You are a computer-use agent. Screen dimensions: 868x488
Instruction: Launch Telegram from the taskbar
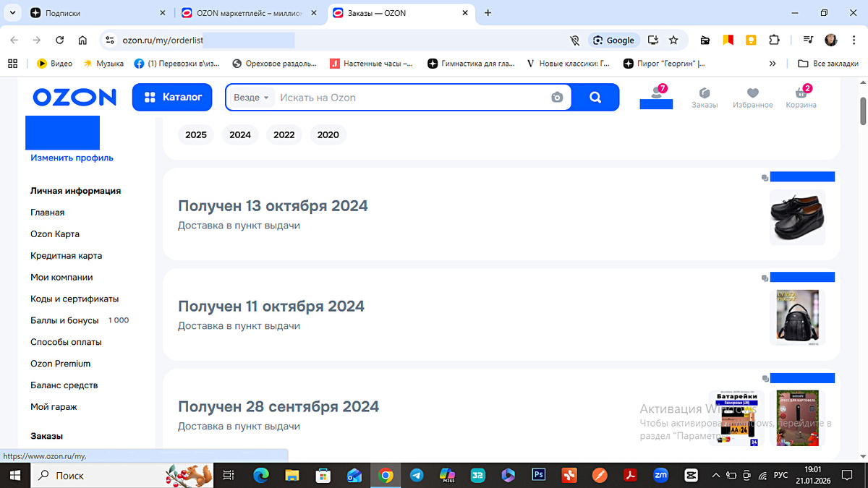coord(417,475)
